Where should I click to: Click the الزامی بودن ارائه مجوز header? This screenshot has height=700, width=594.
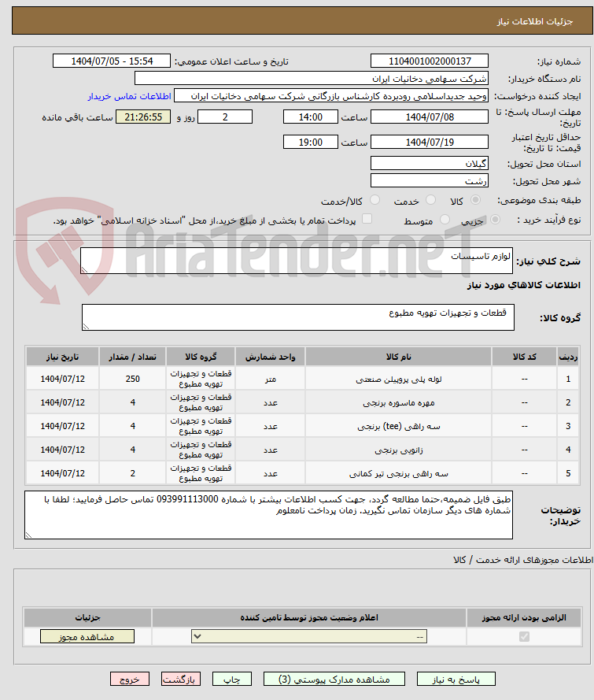click(524, 617)
